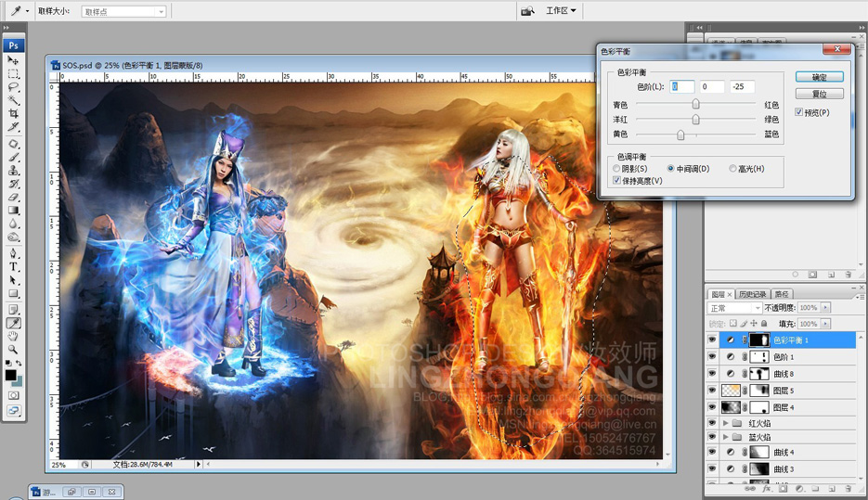Toggle the 保持亮度(V) checkbox
Image resolution: width=868 pixels, height=500 pixels.
pyautogui.click(x=616, y=181)
